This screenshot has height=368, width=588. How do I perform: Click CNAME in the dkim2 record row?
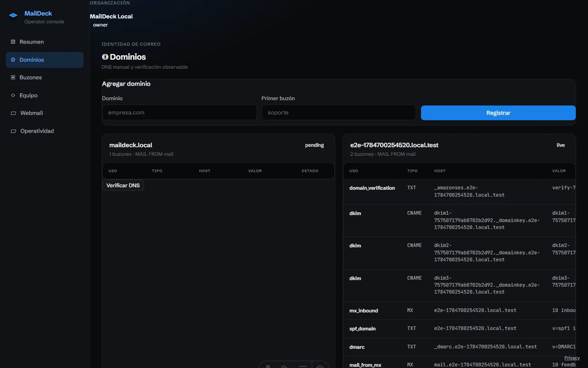pos(414,245)
